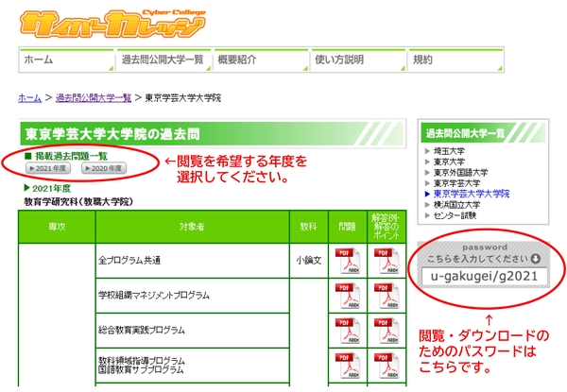Click the 過去問公開大学一覧 sidebar heading
This screenshot has height=392, width=567.
[465, 133]
